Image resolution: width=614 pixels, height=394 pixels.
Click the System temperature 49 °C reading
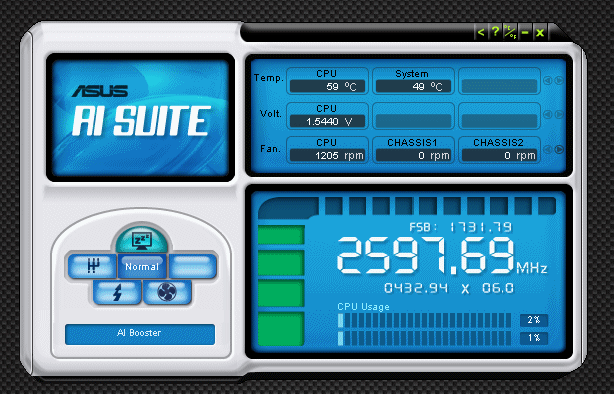point(413,87)
